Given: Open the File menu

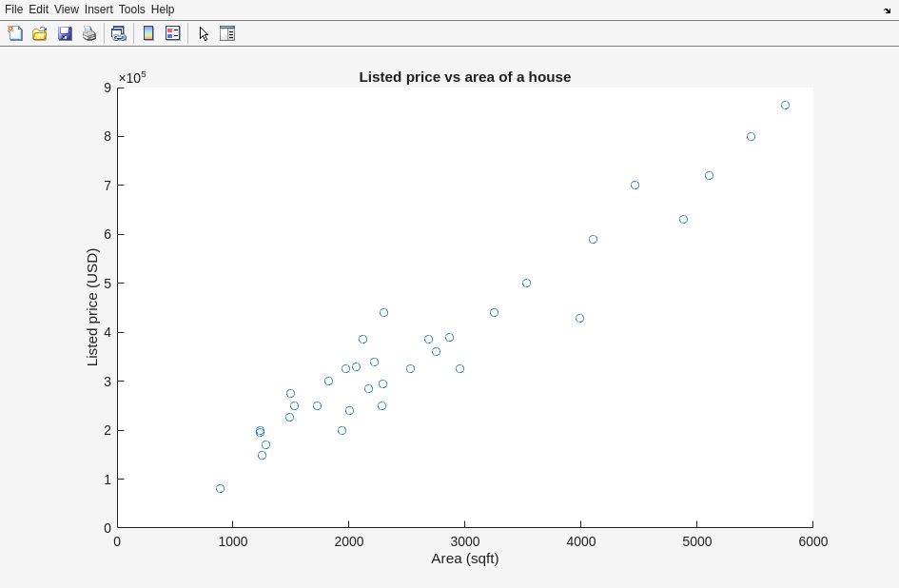Looking at the screenshot, I should 14,10.
